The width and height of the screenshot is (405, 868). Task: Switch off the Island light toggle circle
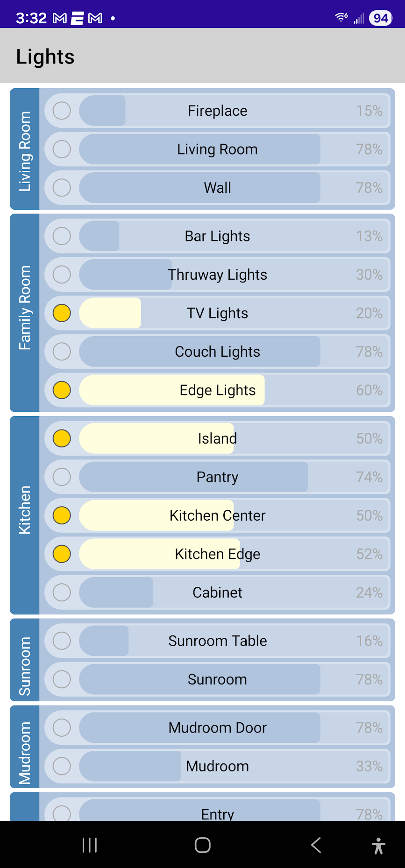pyautogui.click(x=62, y=438)
